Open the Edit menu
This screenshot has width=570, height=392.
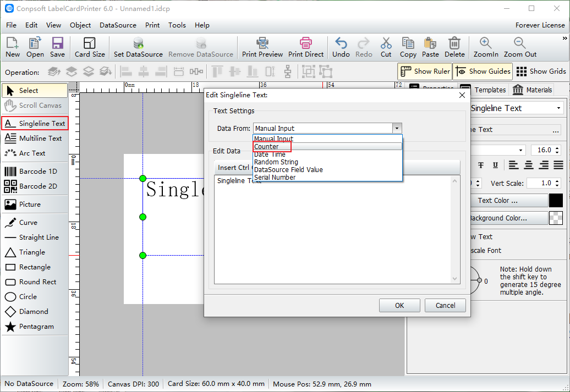pyautogui.click(x=31, y=25)
